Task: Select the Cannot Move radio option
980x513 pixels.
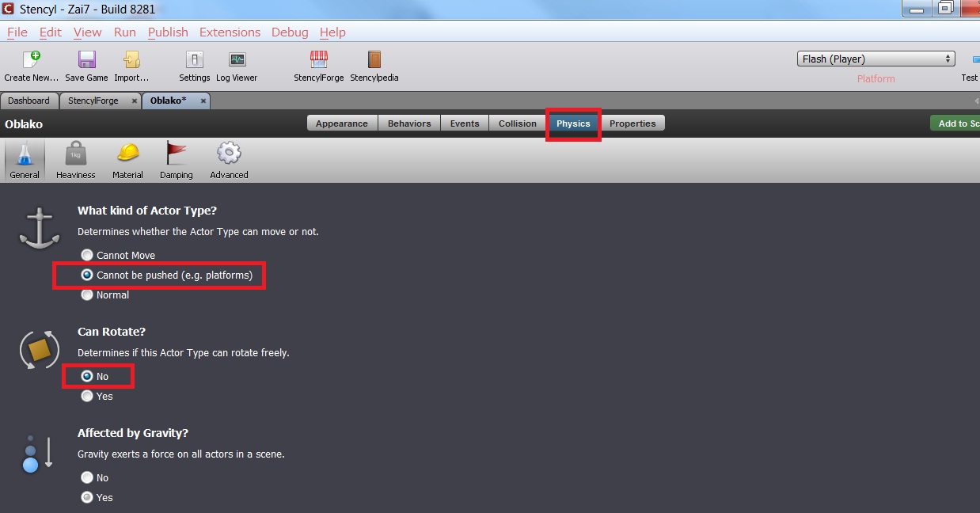Action: [x=87, y=255]
